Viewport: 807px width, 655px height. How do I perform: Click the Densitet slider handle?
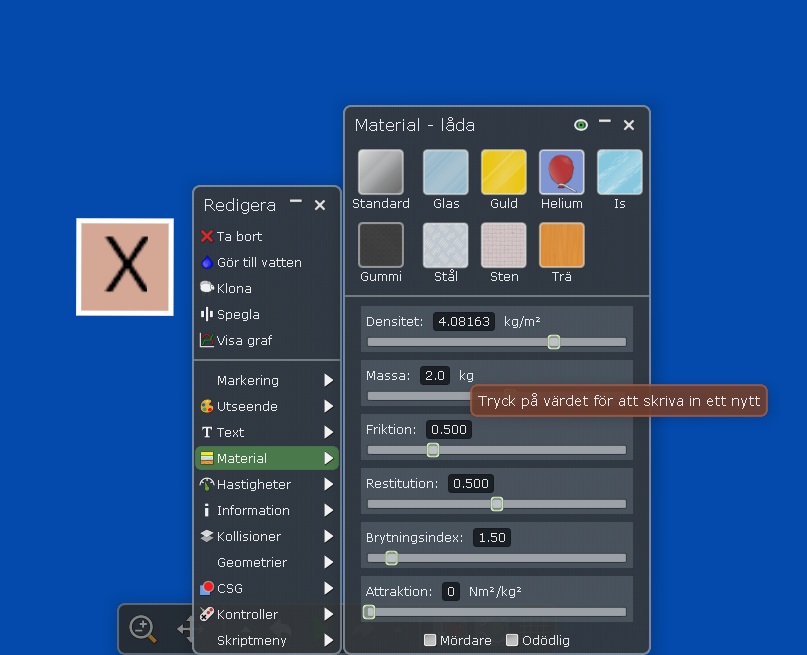pyautogui.click(x=554, y=342)
